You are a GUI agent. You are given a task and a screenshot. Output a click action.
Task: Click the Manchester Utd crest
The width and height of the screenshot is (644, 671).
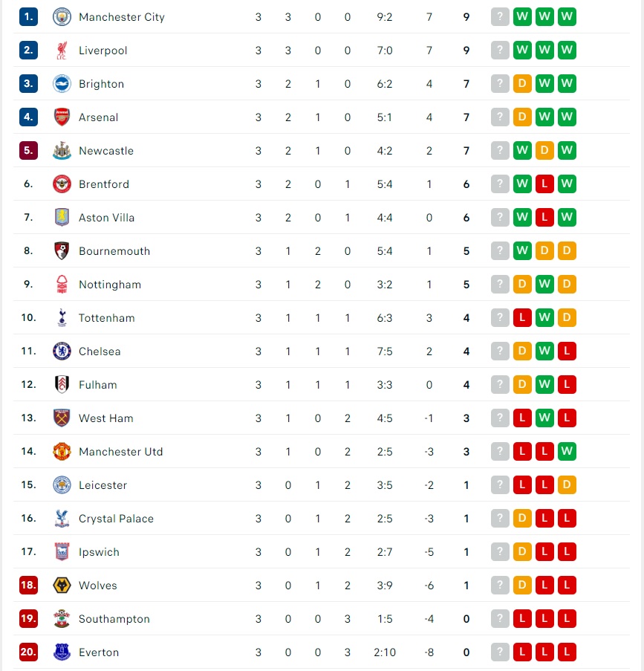62,452
